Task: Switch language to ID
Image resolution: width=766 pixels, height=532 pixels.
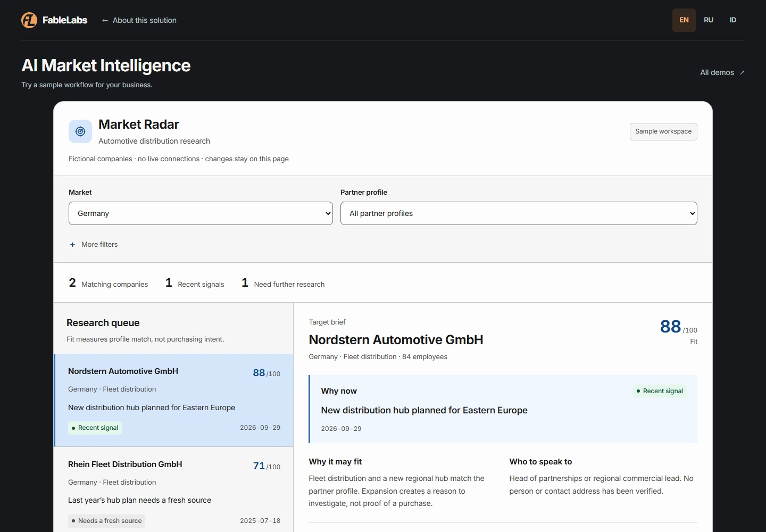Action: 733,20
